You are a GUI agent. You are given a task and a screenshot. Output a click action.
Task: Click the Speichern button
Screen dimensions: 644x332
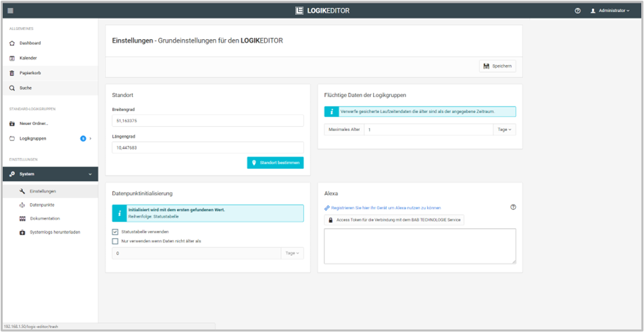coord(497,65)
